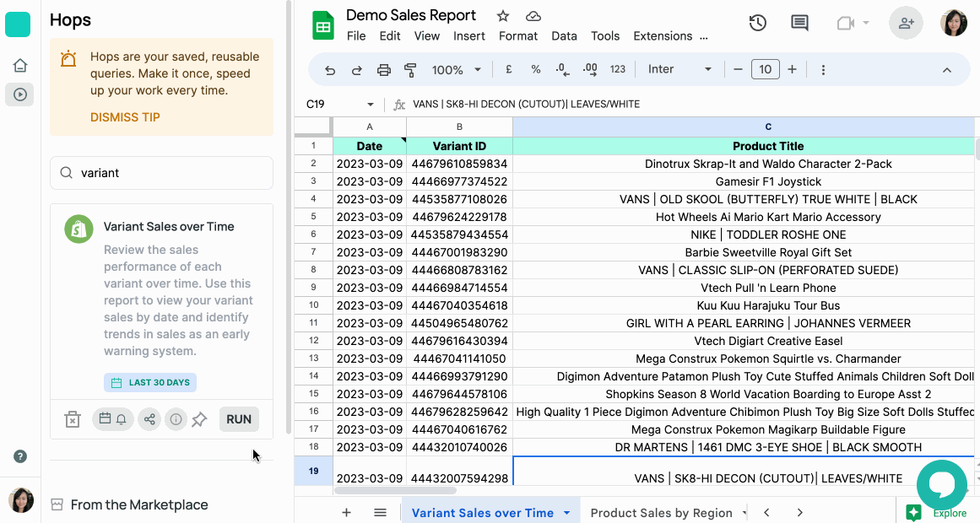Screen dimensions: 980x523
Task: Open the Hops home icon in sidebar
Action: pyautogui.click(x=20, y=65)
